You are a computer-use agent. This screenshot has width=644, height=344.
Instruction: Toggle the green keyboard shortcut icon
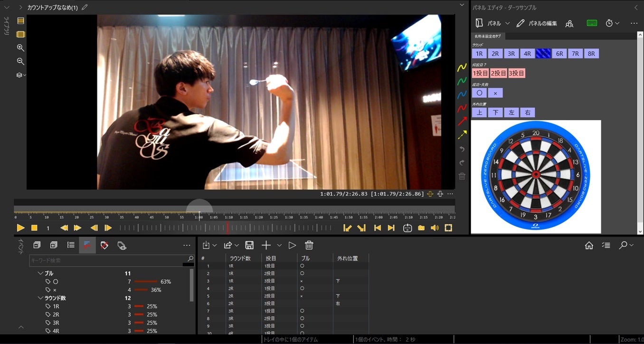(592, 23)
